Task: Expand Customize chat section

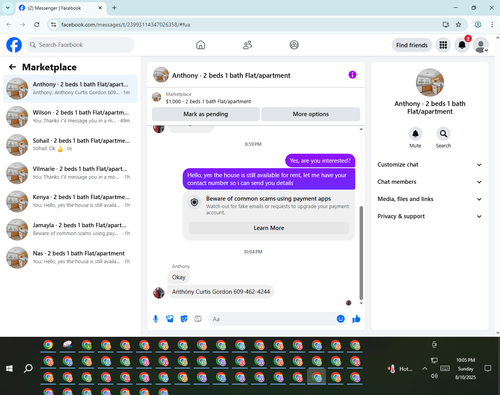Action: pyautogui.click(x=430, y=165)
